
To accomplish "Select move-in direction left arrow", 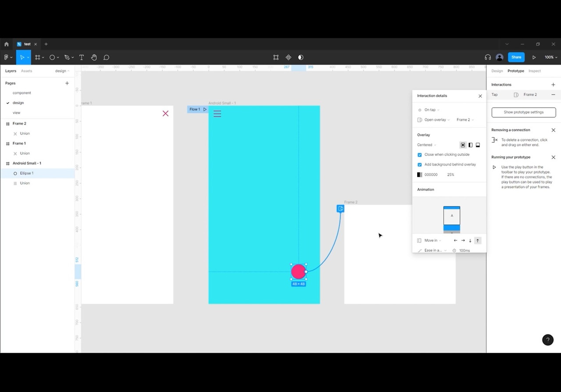I will point(455,240).
